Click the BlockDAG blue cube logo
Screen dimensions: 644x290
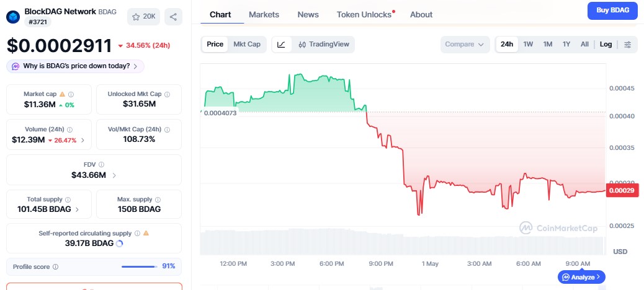click(13, 17)
